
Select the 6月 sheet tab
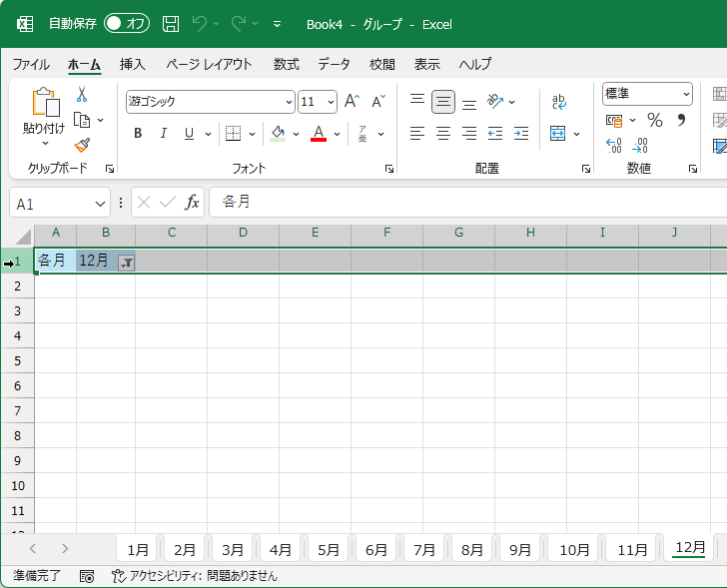tap(376, 549)
